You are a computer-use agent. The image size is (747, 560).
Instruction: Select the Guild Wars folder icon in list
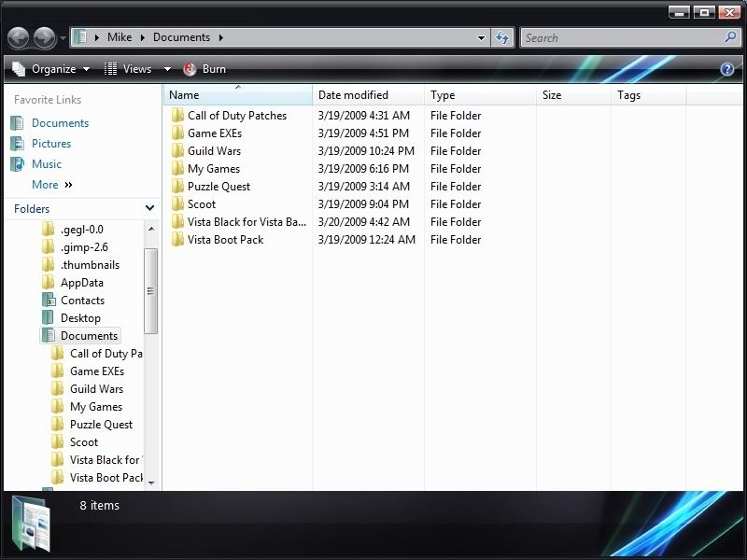[x=177, y=151]
